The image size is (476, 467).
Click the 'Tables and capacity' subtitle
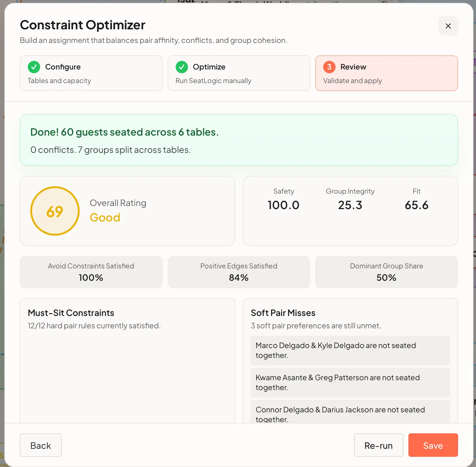pyautogui.click(x=59, y=81)
